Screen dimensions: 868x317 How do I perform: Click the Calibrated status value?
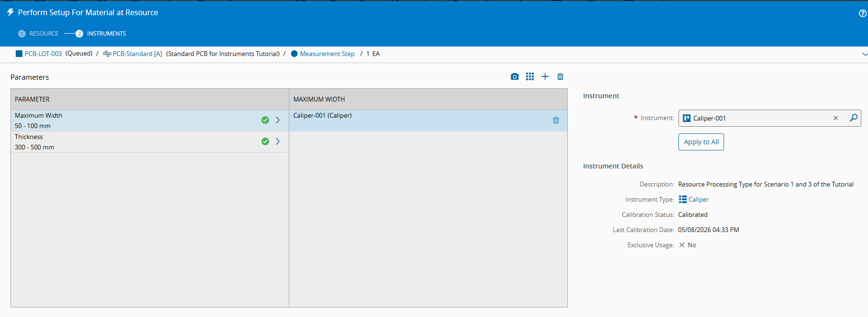pyautogui.click(x=693, y=214)
